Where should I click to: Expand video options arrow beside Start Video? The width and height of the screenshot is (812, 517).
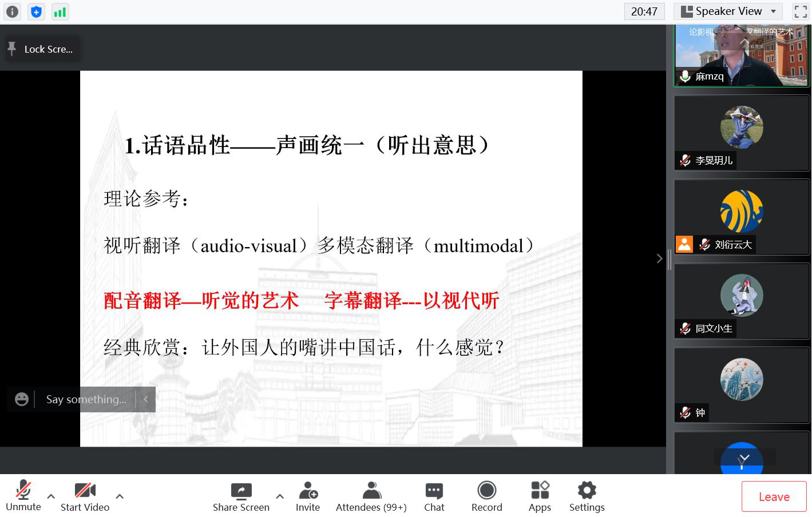(x=120, y=496)
